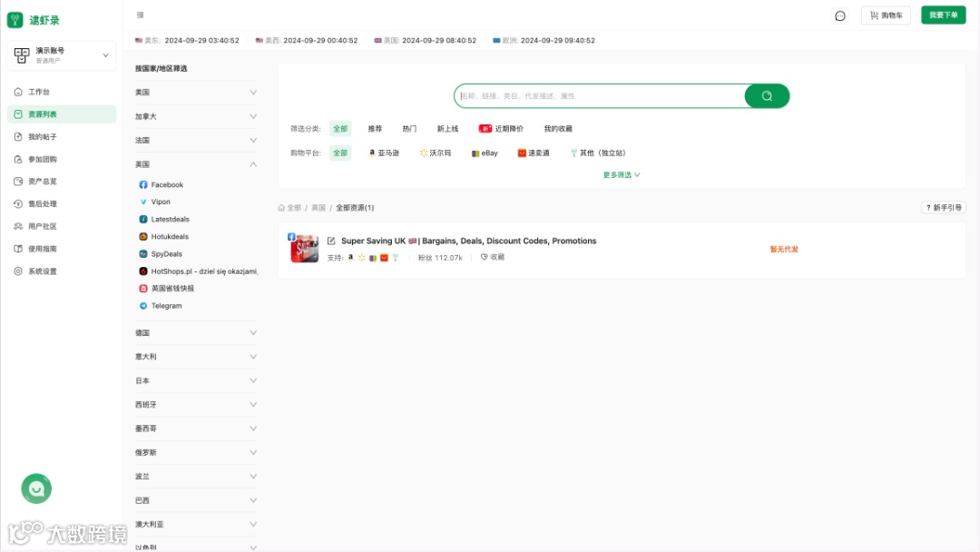This screenshot has width=980, height=552.
Task: Click the 暂无代发 status text
Action: point(784,250)
